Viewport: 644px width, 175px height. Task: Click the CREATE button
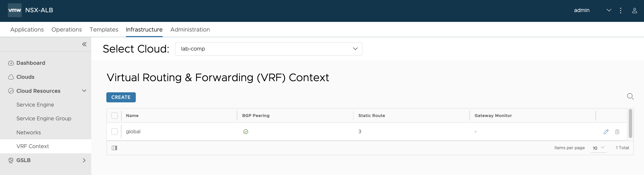(x=121, y=97)
